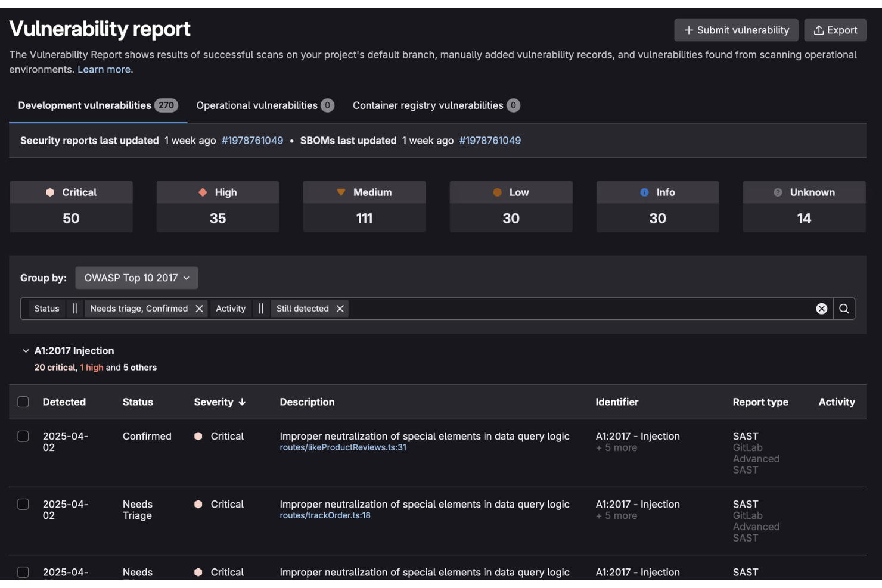Select the Needs Triage row checkbox
The height and width of the screenshot is (588, 882).
(x=23, y=504)
